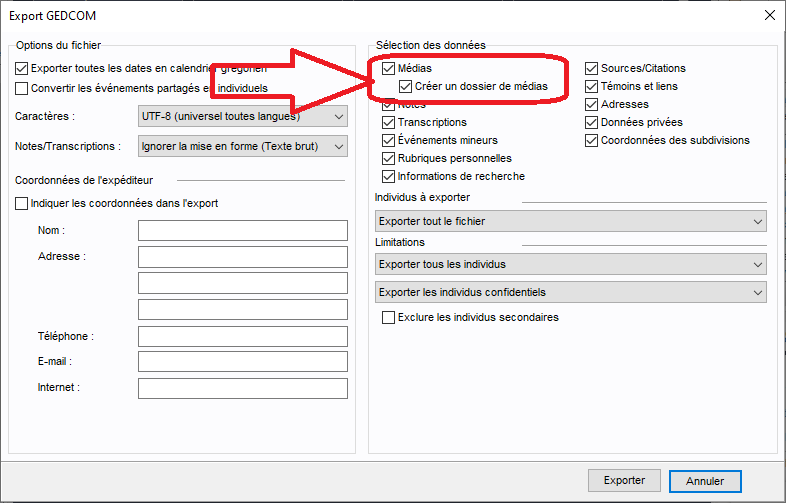The width and height of the screenshot is (786, 503).
Task: Close the Export GEDCOM dialog
Action: (769, 15)
